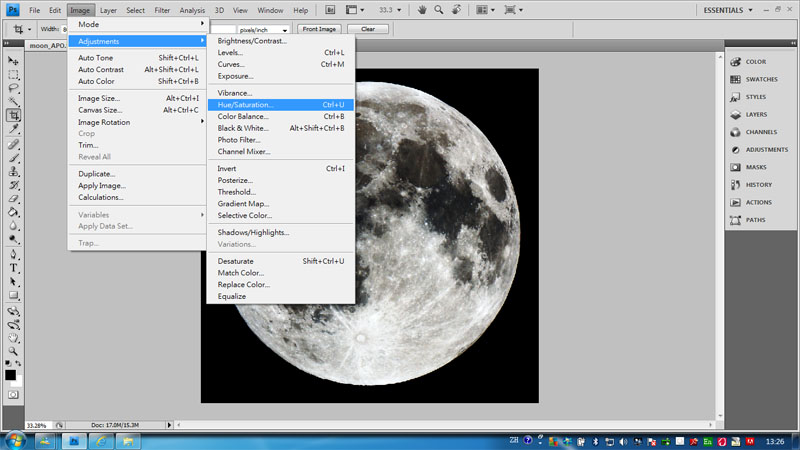Toggle Quick Mask mode button

pyautogui.click(x=14, y=395)
